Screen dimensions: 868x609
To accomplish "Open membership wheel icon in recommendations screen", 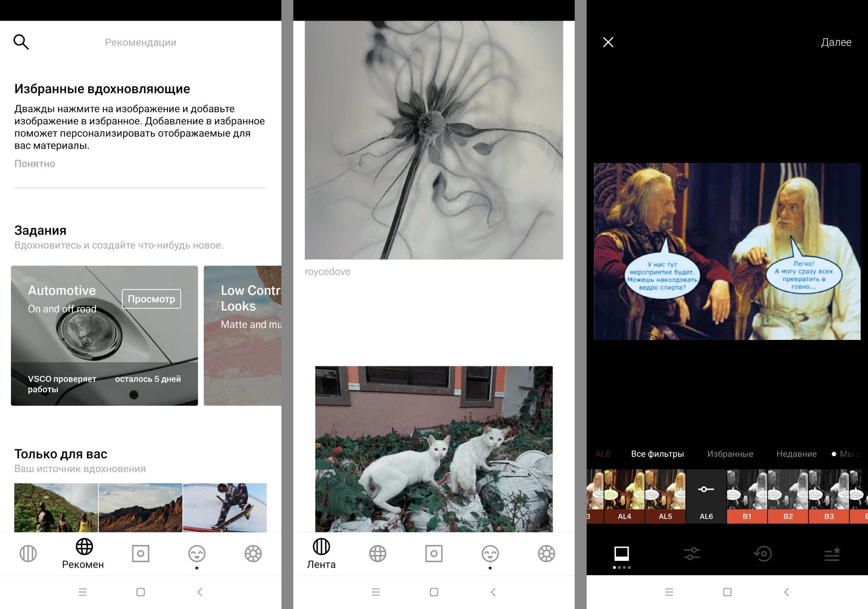I will point(253,554).
